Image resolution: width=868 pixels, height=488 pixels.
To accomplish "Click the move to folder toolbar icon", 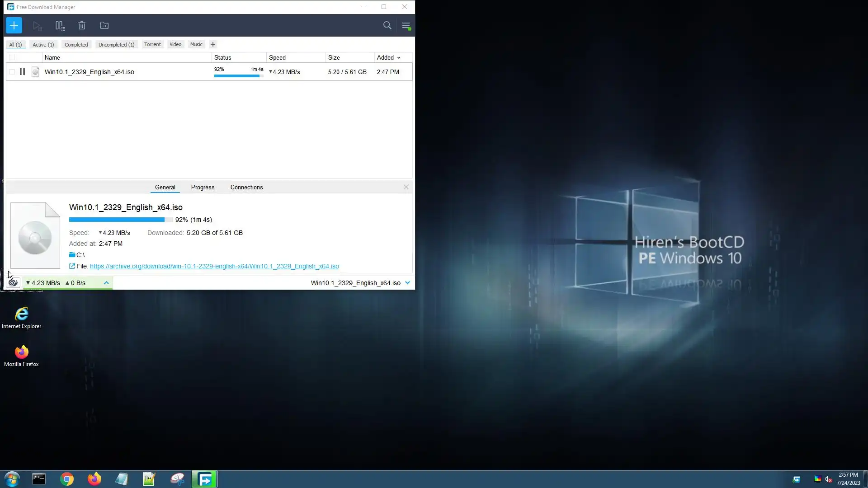I will pos(104,26).
